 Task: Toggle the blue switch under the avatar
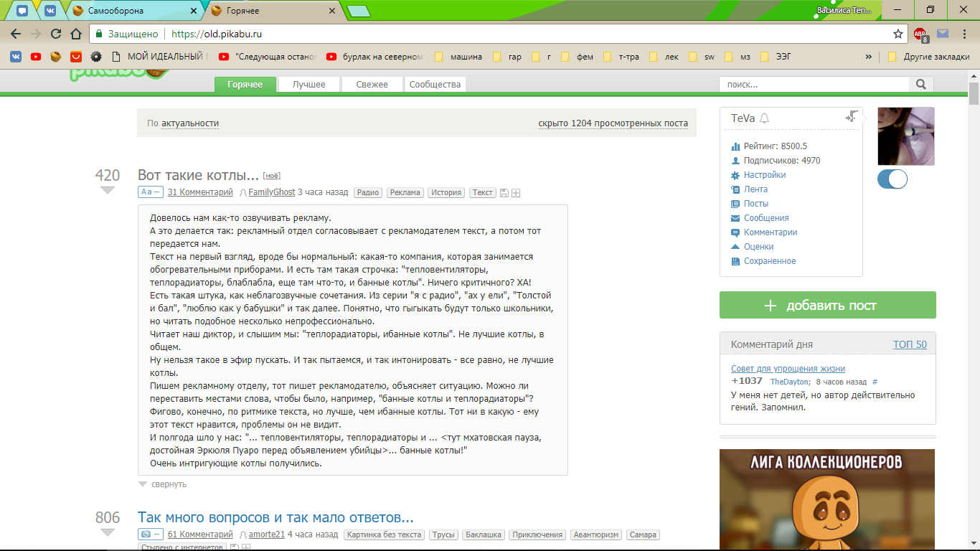892,179
